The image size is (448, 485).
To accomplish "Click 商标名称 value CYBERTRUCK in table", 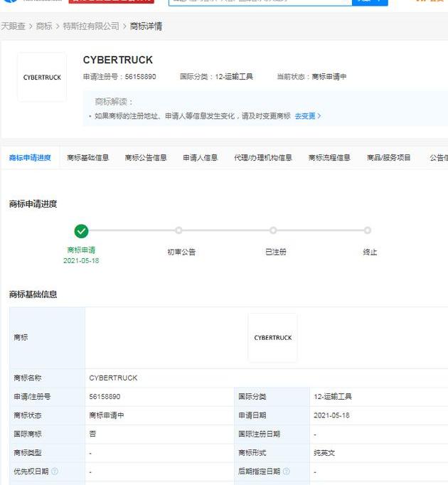I will [x=113, y=378].
